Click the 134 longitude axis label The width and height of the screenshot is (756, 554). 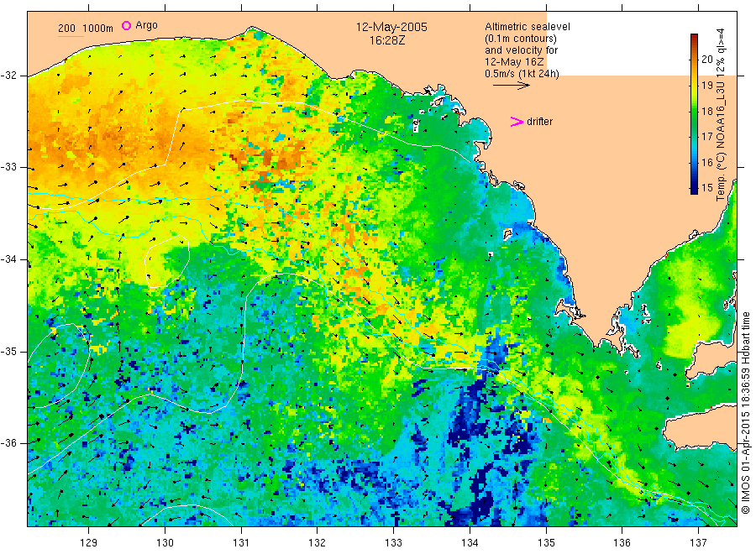pos(470,543)
